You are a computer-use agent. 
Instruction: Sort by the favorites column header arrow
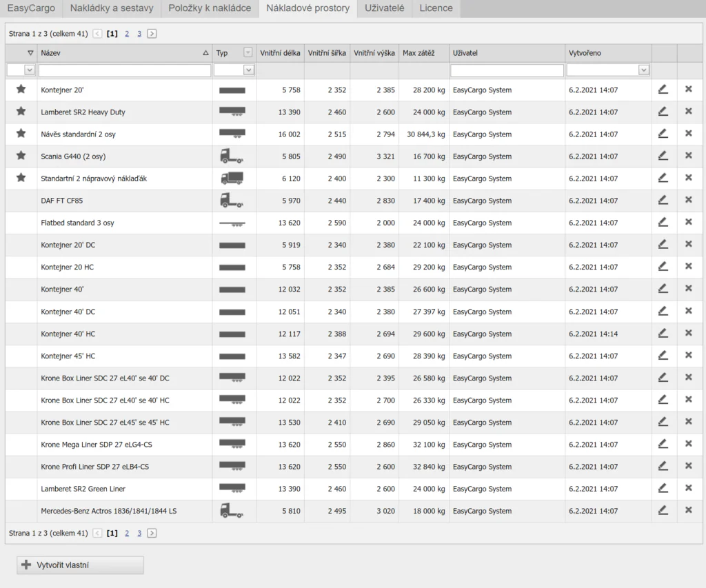tap(30, 53)
